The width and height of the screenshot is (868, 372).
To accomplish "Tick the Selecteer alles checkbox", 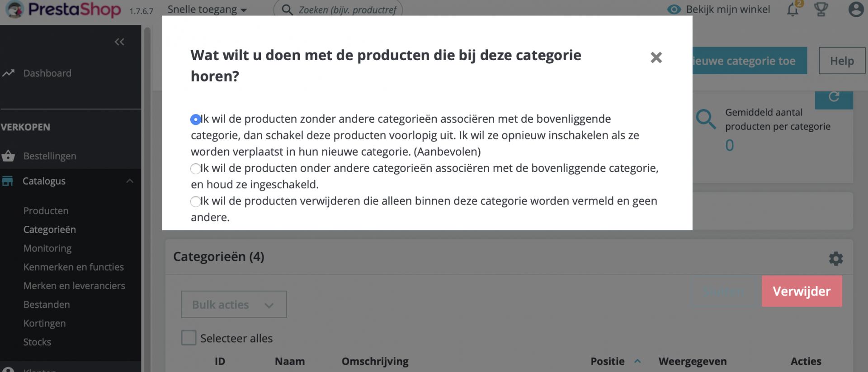I will [x=189, y=338].
